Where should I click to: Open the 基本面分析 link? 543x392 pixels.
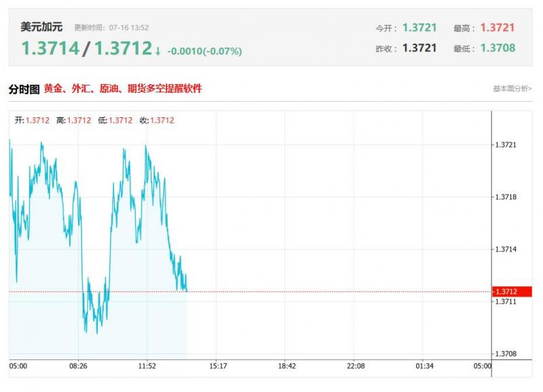pos(512,89)
